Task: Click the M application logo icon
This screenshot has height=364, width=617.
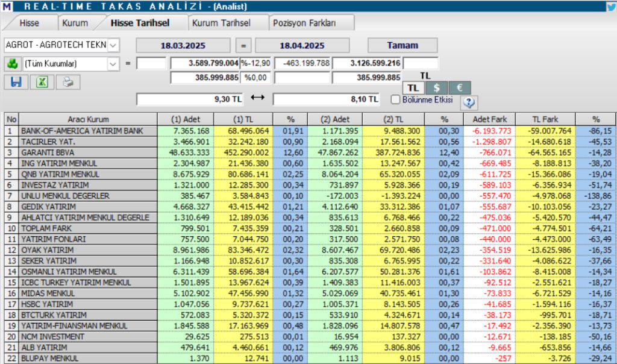Action: [x=7, y=6]
